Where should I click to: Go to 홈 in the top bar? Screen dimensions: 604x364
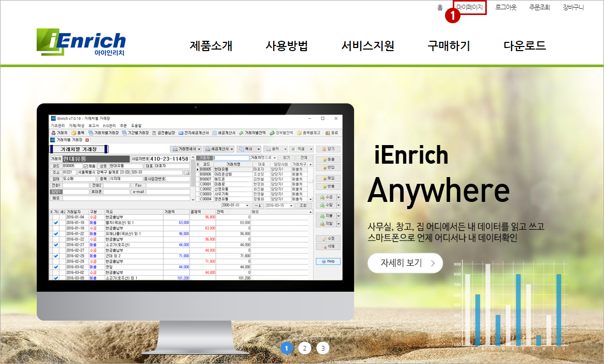tap(440, 7)
